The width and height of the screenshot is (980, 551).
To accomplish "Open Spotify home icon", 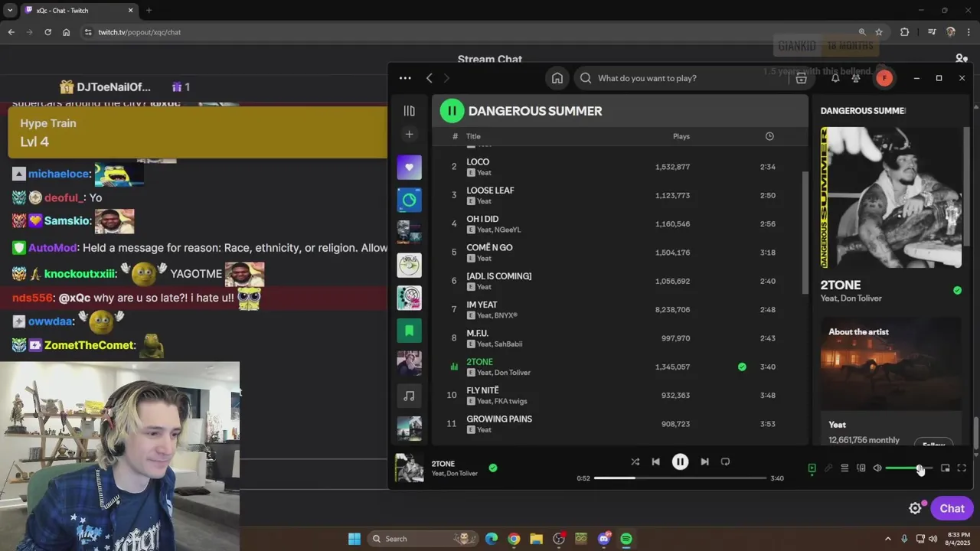I will [557, 78].
